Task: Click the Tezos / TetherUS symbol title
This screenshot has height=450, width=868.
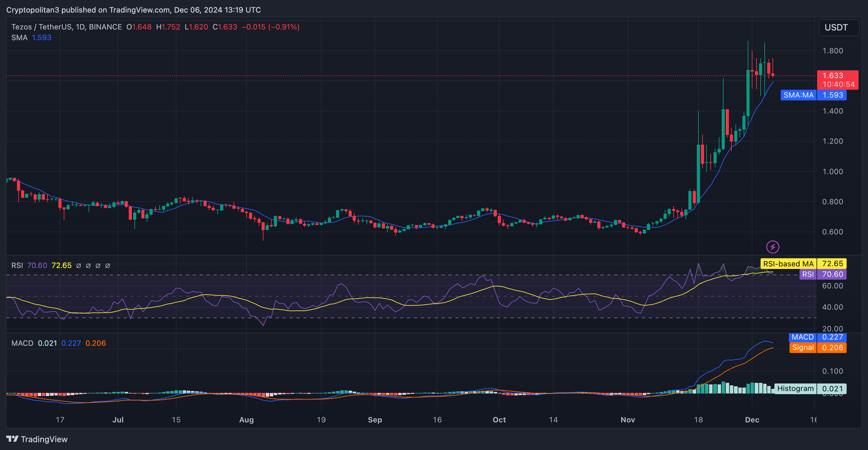Action: [67, 27]
